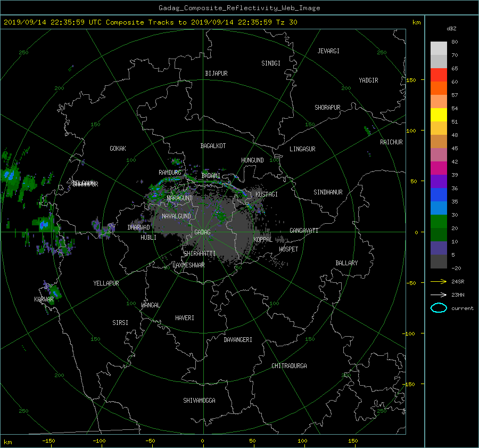The height and width of the screenshot is (448, 479).
Task: Click the RAMDURG city label
Action: click(170, 173)
